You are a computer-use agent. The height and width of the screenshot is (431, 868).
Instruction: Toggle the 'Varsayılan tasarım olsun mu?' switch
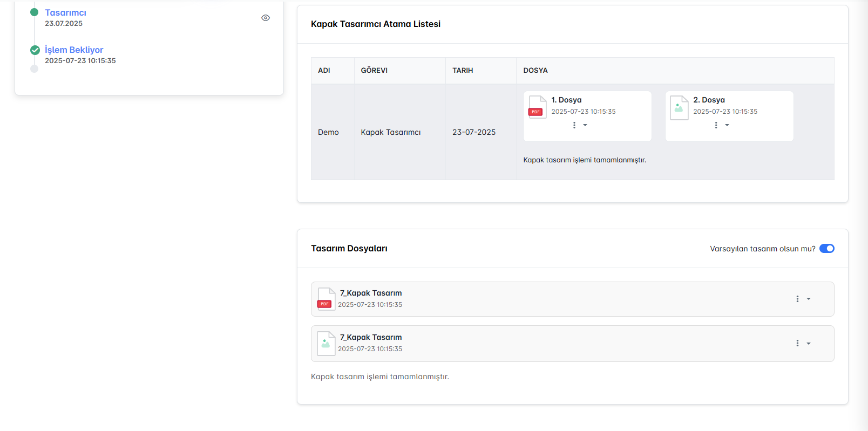click(826, 249)
